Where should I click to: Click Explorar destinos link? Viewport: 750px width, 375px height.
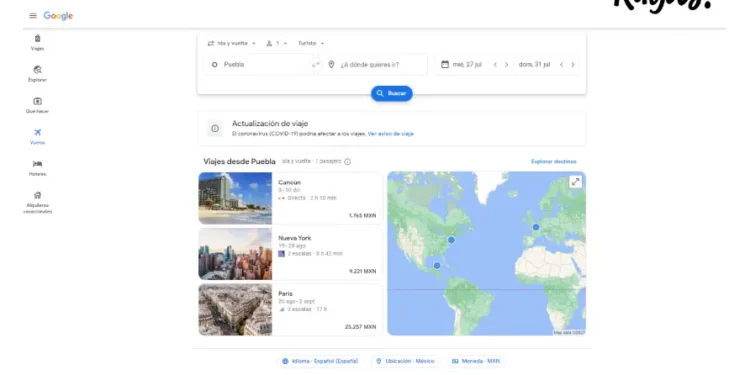(553, 162)
